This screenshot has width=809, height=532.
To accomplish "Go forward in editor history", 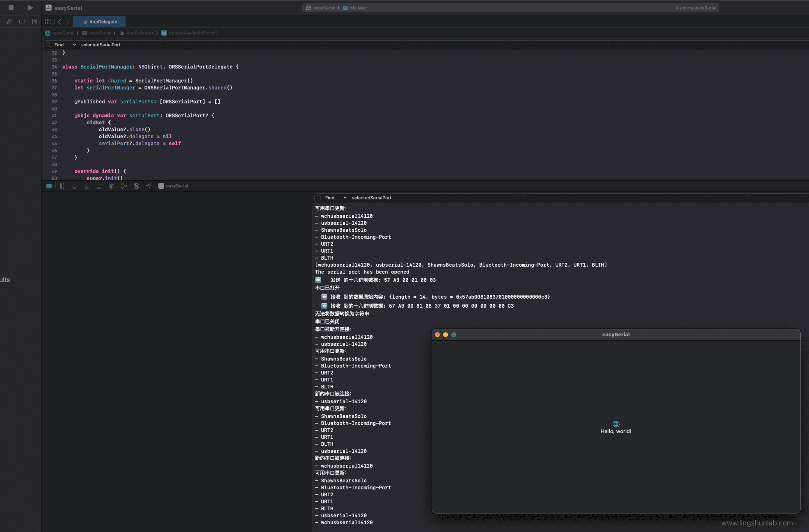I will [x=68, y=21].
